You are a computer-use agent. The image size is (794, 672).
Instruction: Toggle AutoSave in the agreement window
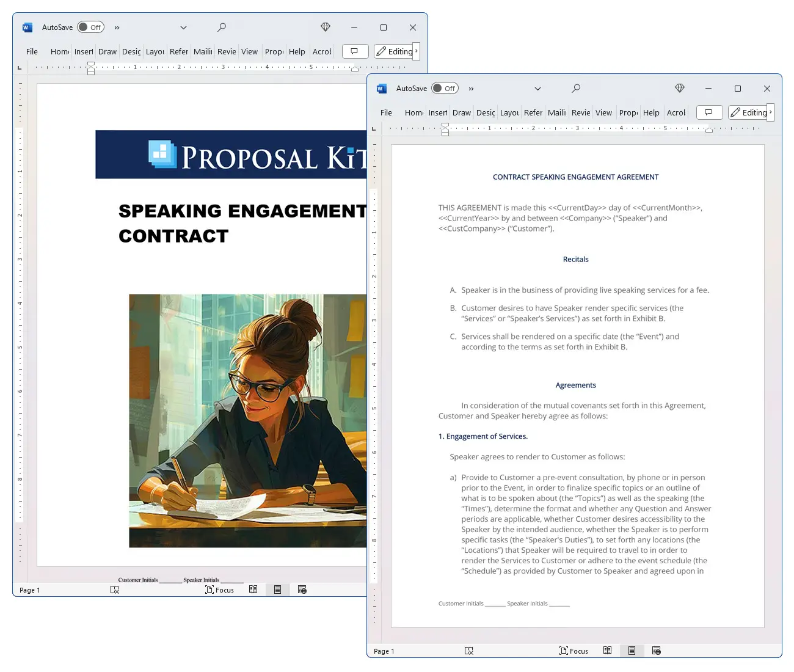445,89
